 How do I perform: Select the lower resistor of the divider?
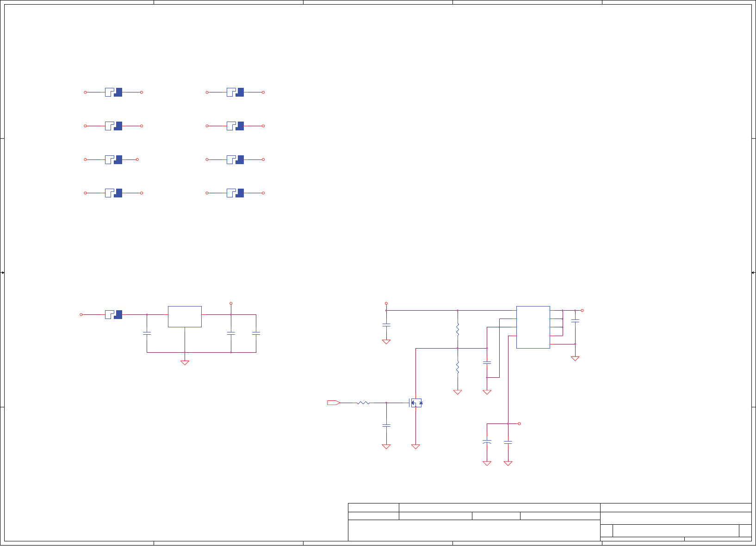click(x=458, y=368)
